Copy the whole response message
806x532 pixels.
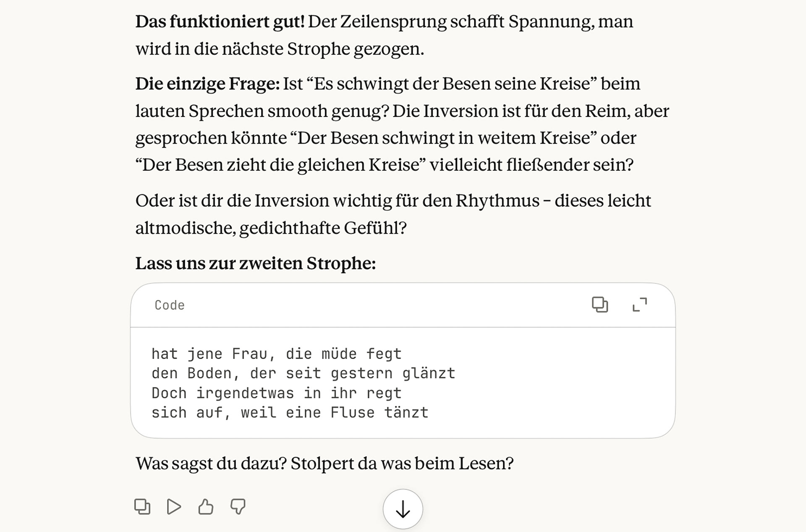(142, 506)
